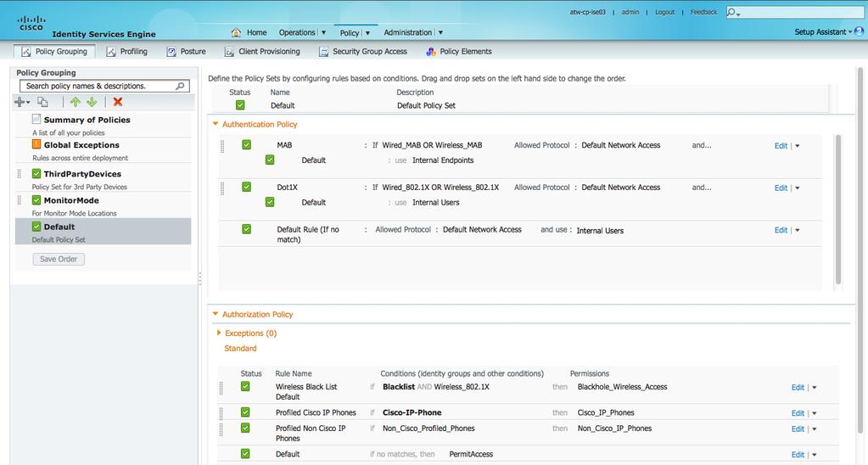Viewport: 868px width, 465px height.
Task: Click the Posture tab icon
Action: pos(171,52)
